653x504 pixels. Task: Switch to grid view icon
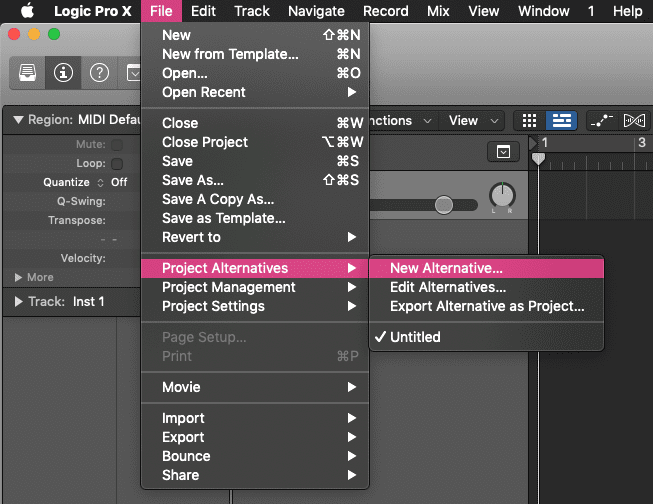tap(530, 120)
